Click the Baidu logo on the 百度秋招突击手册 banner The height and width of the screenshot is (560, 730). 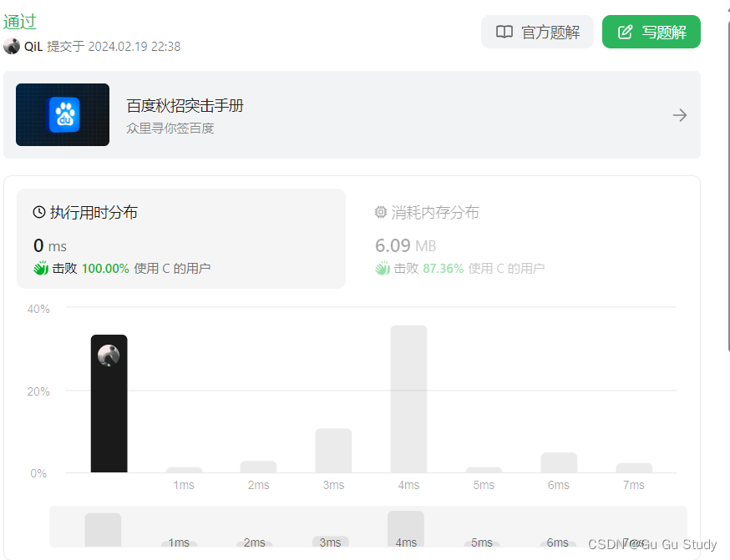62,114
